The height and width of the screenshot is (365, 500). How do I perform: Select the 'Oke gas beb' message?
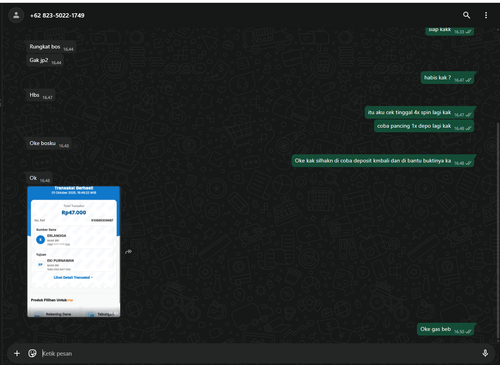click(445, 329)
